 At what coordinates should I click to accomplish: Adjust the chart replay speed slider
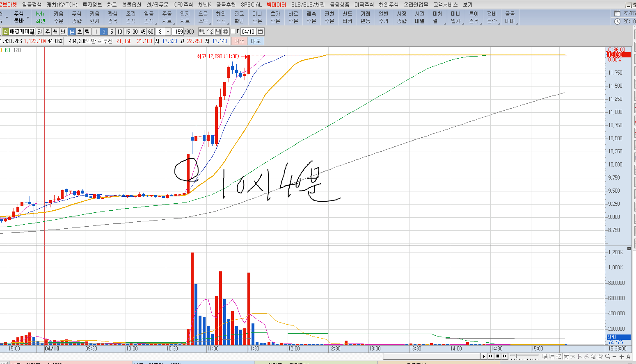click(524, 356)
